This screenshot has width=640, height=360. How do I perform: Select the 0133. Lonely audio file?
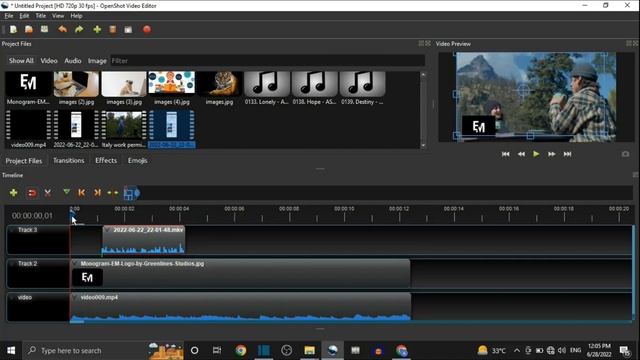coord(267,84)
